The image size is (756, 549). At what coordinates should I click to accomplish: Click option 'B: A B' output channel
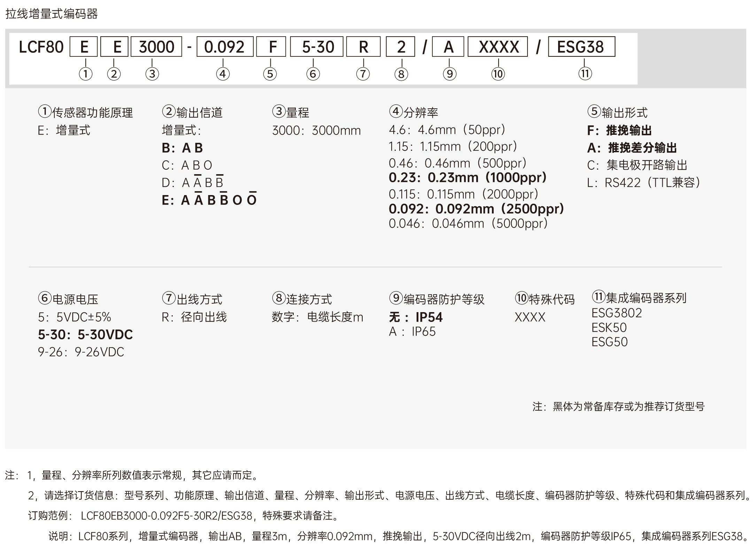[x=182, y=148]
